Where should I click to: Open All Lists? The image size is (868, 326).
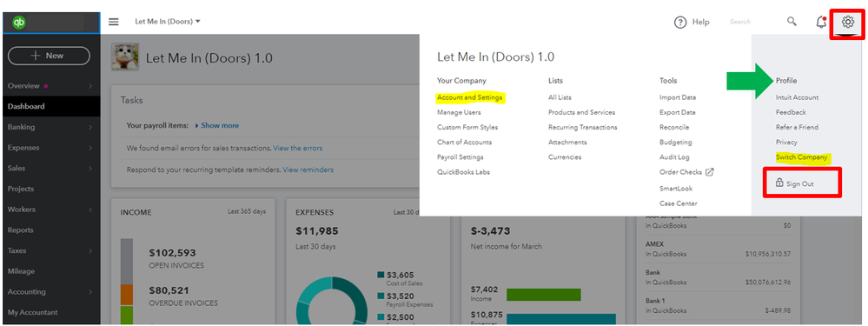560,97
